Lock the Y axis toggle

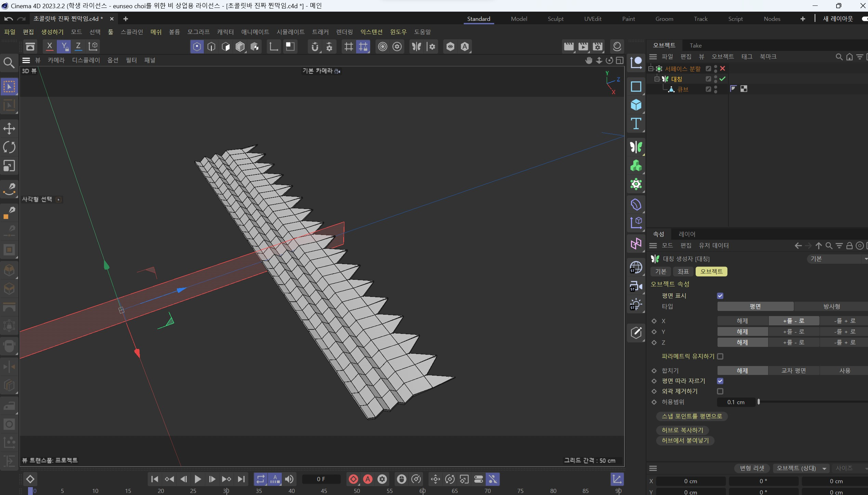coord(64,47)
